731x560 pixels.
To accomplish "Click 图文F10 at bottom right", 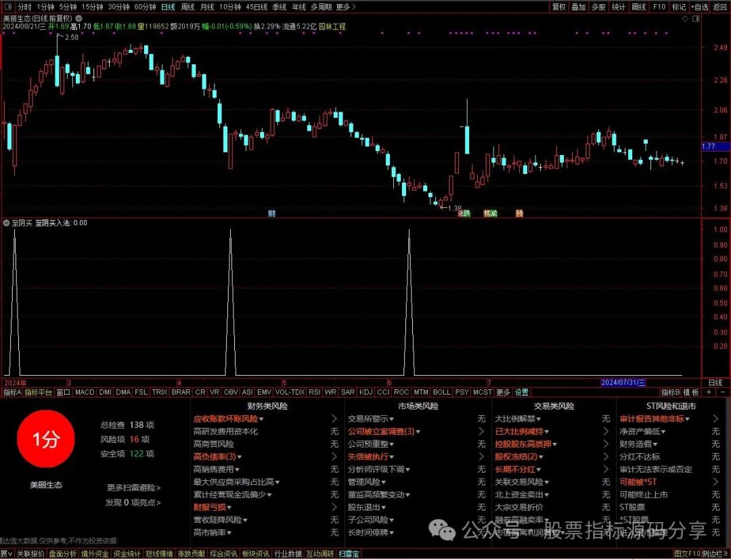I will pos(688,554).
